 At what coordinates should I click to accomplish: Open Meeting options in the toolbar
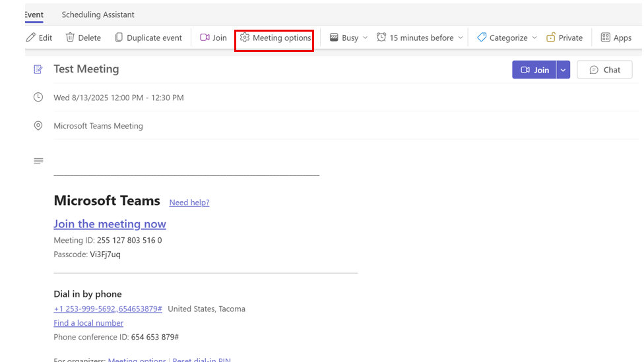276,38
